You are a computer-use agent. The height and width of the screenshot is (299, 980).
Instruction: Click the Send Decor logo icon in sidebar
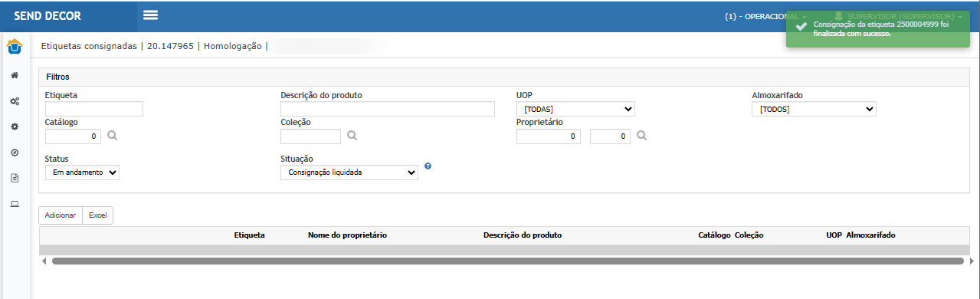coord(15,48)
